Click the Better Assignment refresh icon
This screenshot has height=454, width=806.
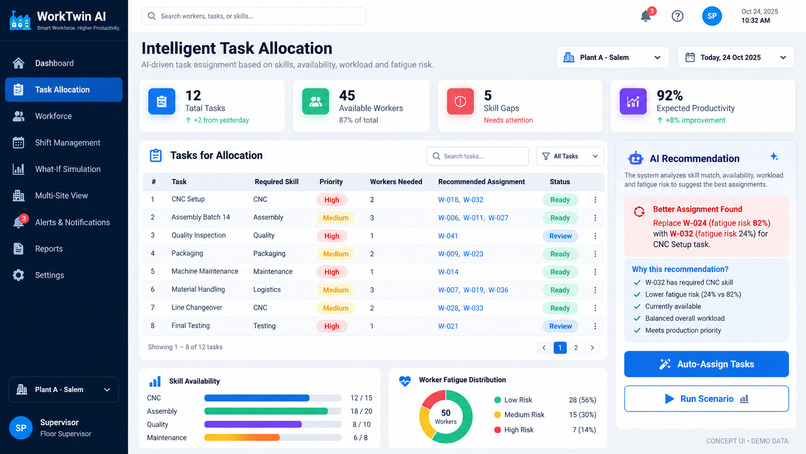pyautogui.click(x=639, y=211)
